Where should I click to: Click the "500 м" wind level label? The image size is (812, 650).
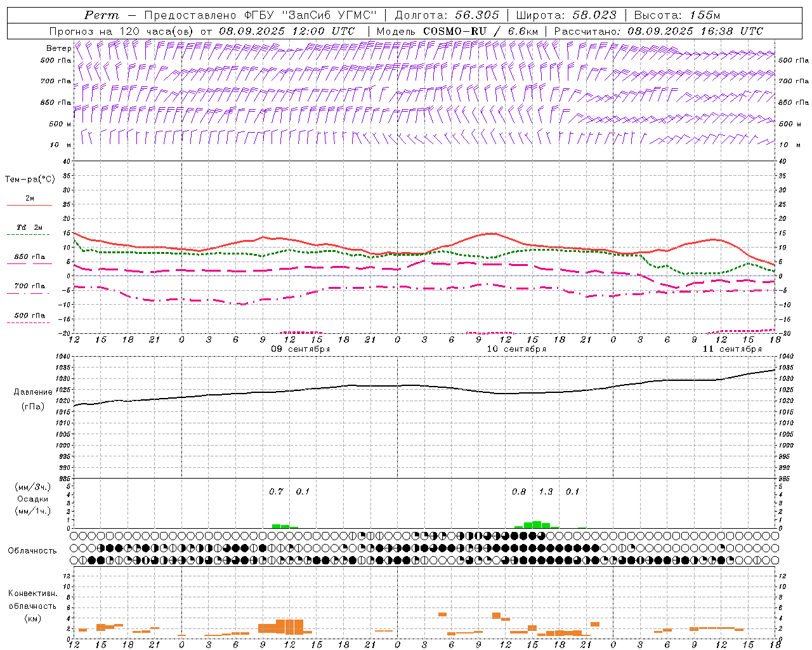(60, 124)
